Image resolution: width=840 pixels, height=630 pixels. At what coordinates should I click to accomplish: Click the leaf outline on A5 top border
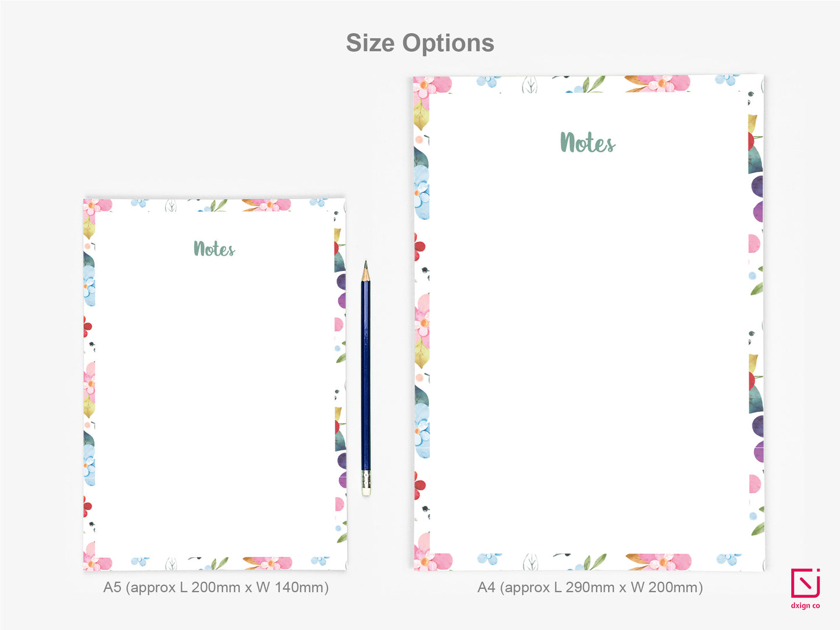tap(171, 205)
